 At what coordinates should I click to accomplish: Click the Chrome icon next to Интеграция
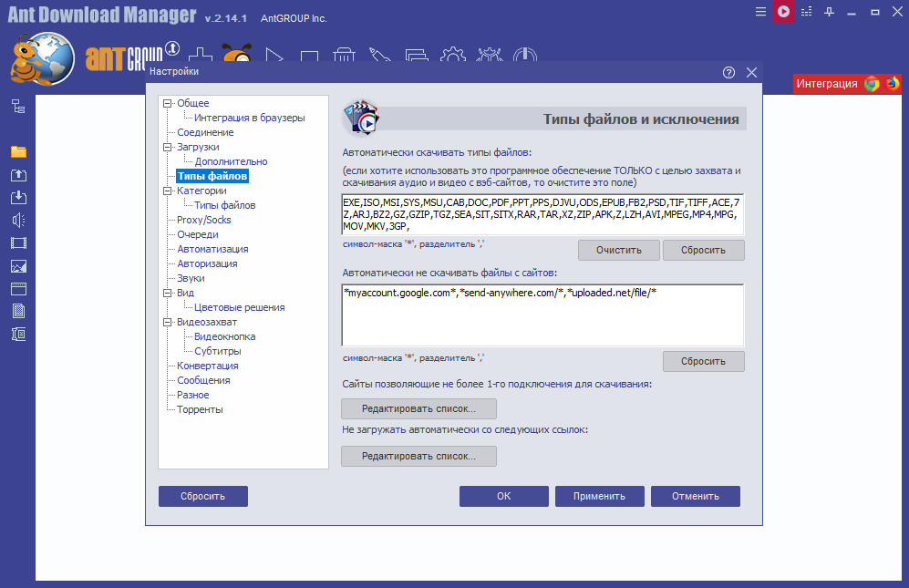point(872,84)
